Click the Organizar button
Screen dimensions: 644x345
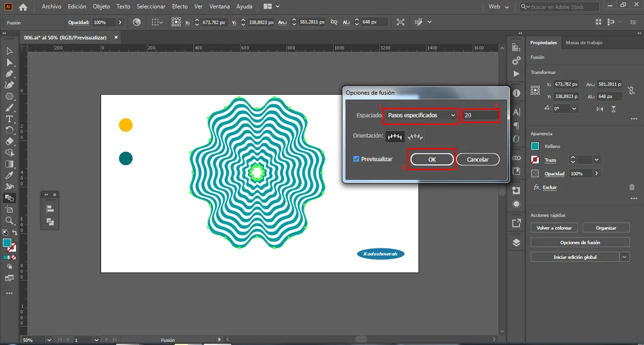(606, 228)
